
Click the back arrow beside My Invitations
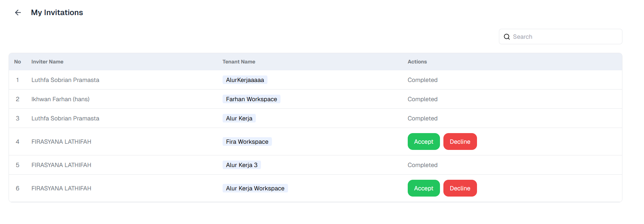click(17, 12)
